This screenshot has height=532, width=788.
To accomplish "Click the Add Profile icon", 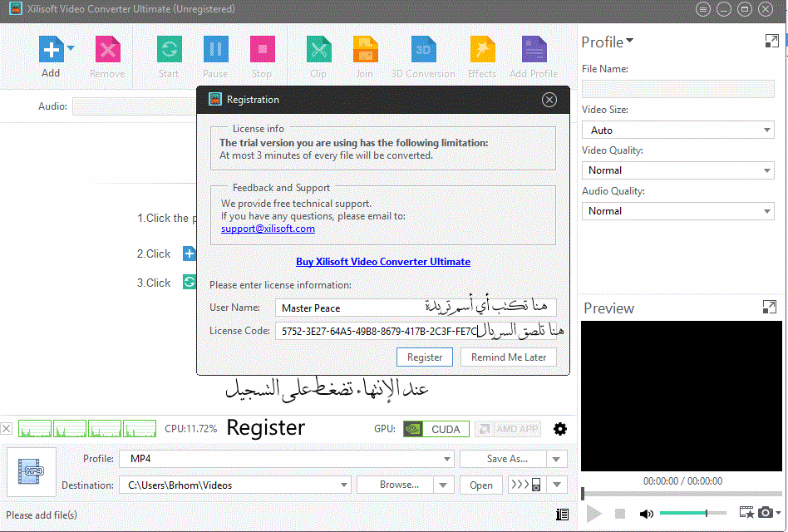I will (x=534, y=50).
